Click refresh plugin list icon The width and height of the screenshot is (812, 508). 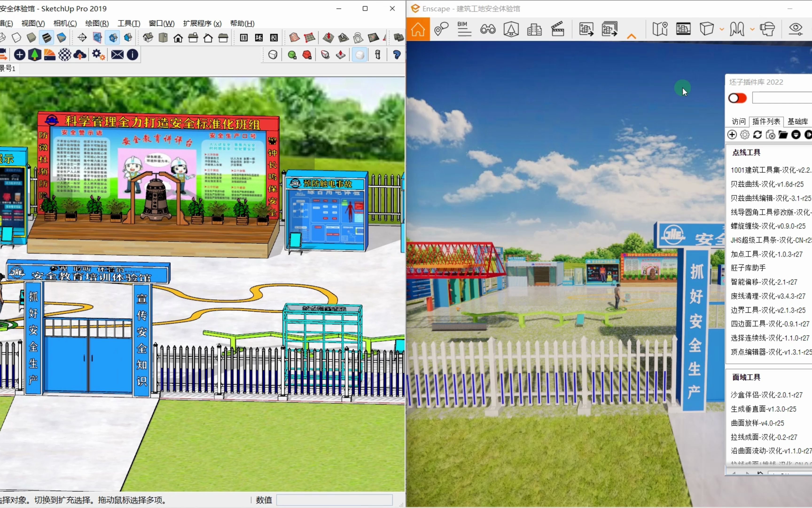pyautogui.click(x=757, y=135)
